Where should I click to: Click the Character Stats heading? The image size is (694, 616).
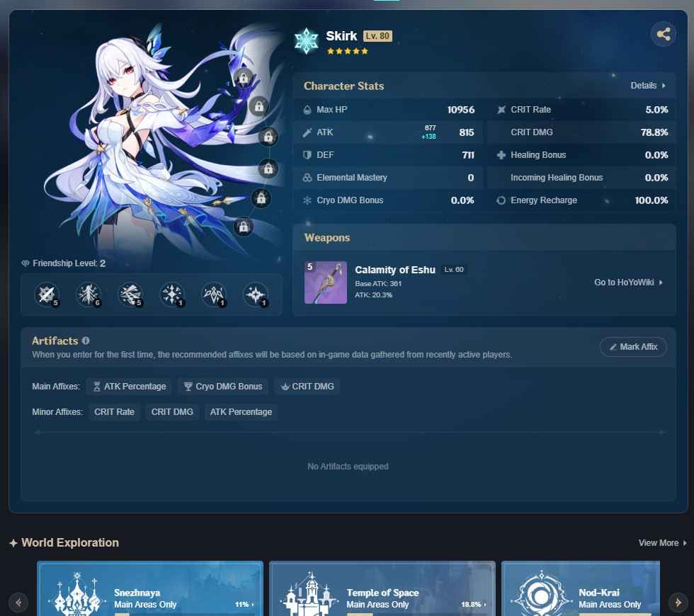pyautogui.click(x=343, y=86)
